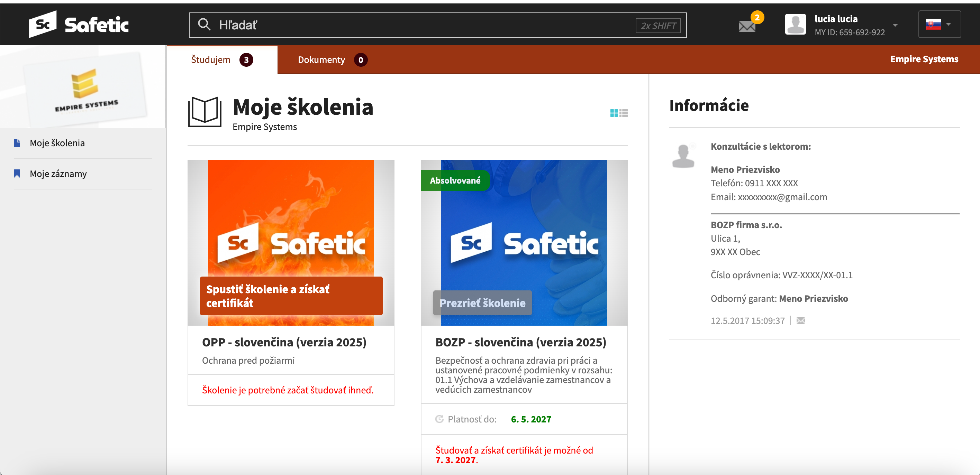The height and width of the screenshot is (475, 980).
Task: Click the 2x SHIFT shortcut hint
Action: (x=658, y=26)
